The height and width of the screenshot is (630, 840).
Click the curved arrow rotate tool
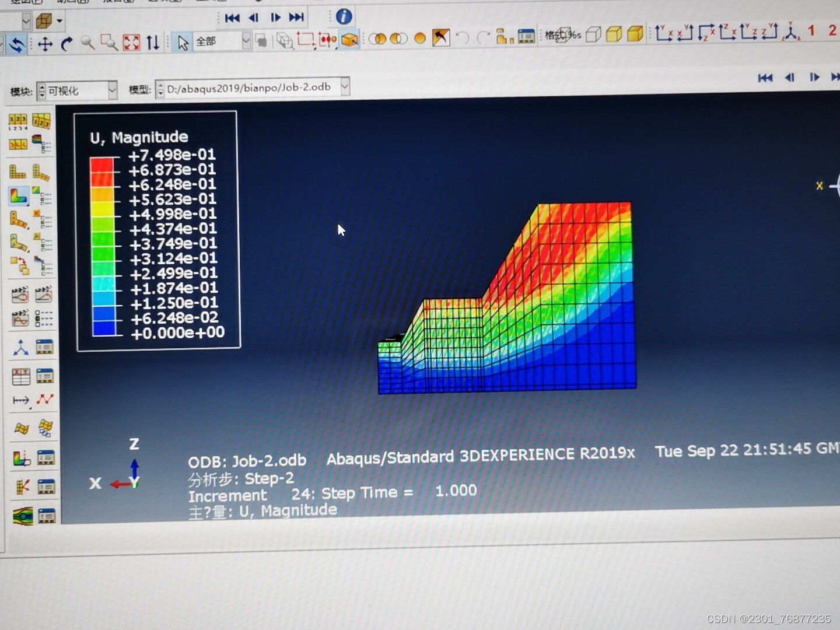pos(66,43)
